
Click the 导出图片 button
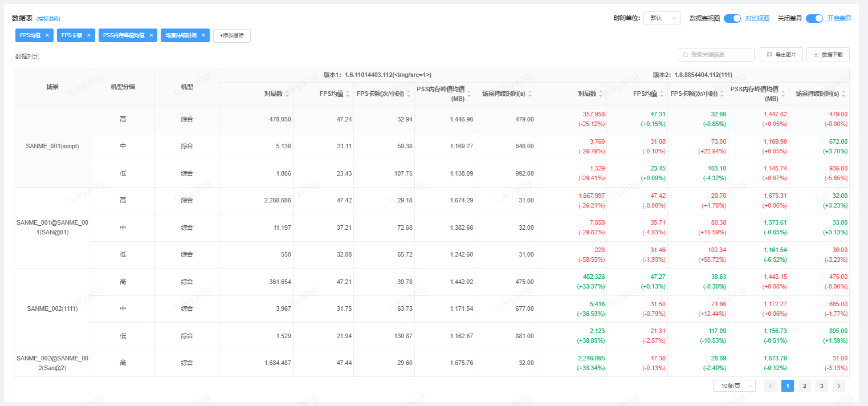tap(781, 55)
